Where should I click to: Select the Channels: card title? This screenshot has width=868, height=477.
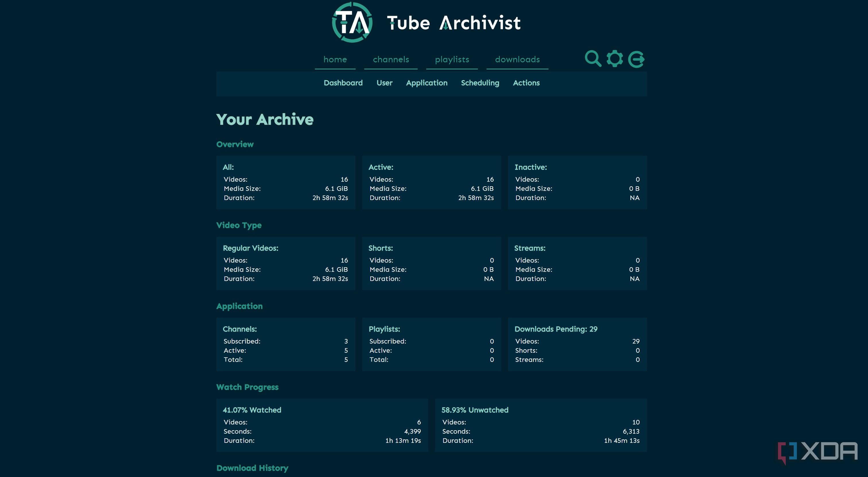point(240,329)
